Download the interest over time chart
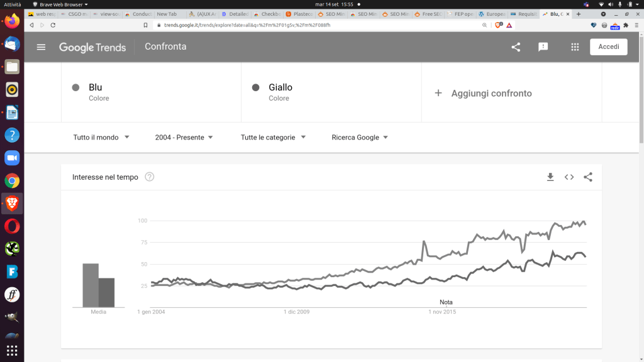644x362 pixels. (x=550, y=177)
